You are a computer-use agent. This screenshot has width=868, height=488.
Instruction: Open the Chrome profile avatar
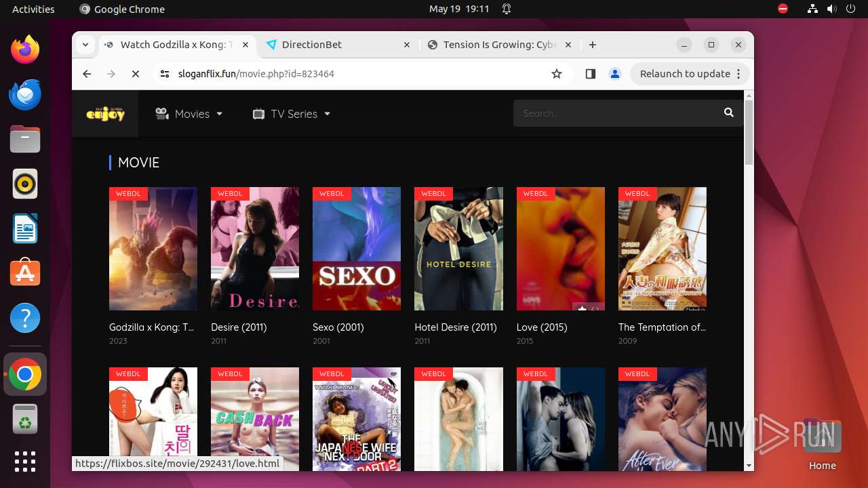pyautogui.click(x=615, y=74)
